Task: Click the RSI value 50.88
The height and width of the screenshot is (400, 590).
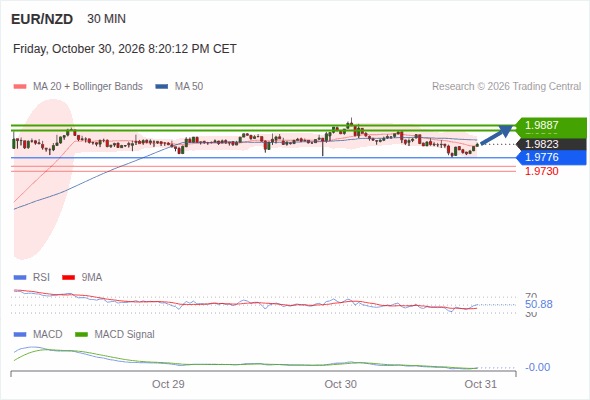Action: [539, 304]
